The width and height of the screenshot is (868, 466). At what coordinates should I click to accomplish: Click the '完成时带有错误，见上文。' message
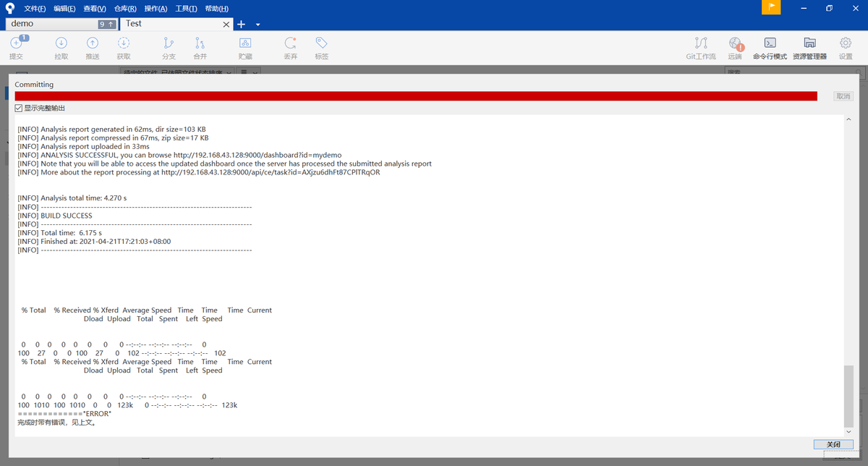pos(57,423)
